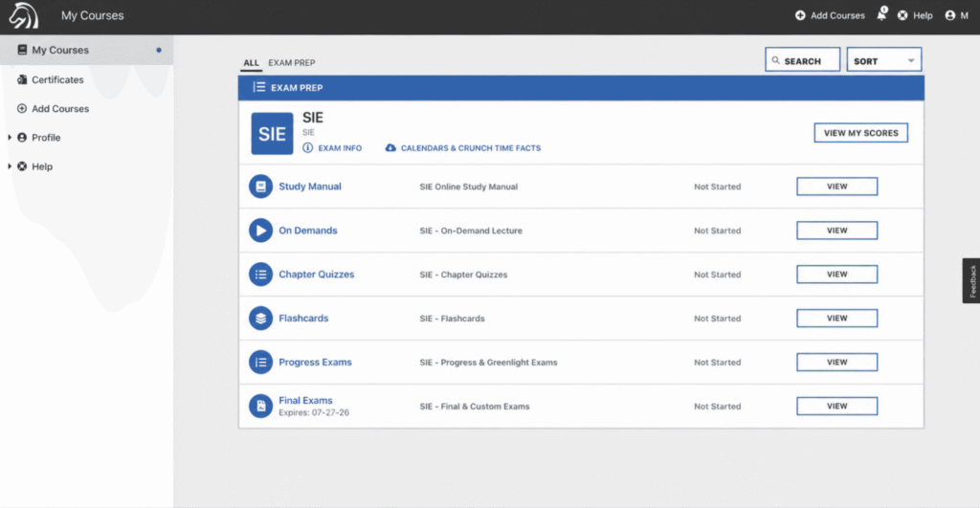Image resolution: width=980 pixels, height=508 pixels.
Task: Click the Exam Info circle icon
Action: coord(307,148)
